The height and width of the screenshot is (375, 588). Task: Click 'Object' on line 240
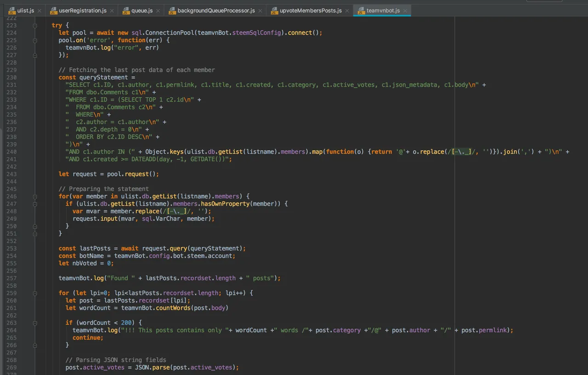[156, 151]
